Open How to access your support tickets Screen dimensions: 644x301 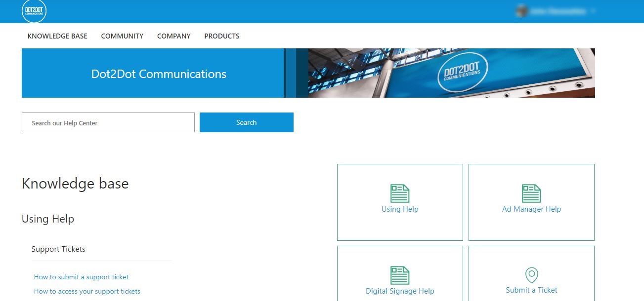tap(87, 291)
